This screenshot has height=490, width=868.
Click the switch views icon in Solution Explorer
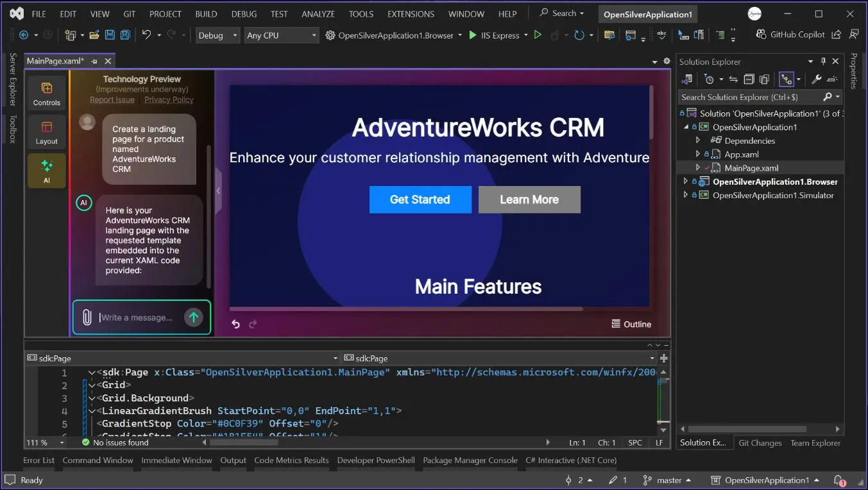[x=687, y=80]
